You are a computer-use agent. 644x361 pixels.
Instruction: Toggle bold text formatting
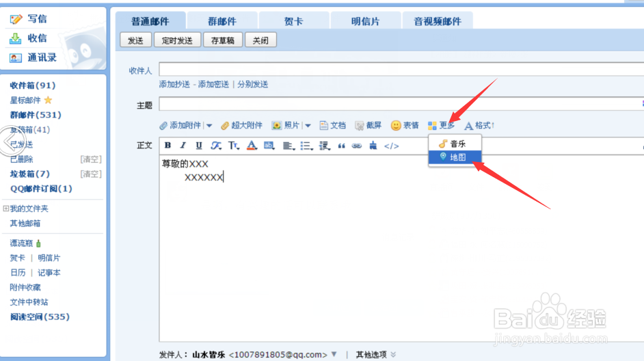[x=167, y=145]
